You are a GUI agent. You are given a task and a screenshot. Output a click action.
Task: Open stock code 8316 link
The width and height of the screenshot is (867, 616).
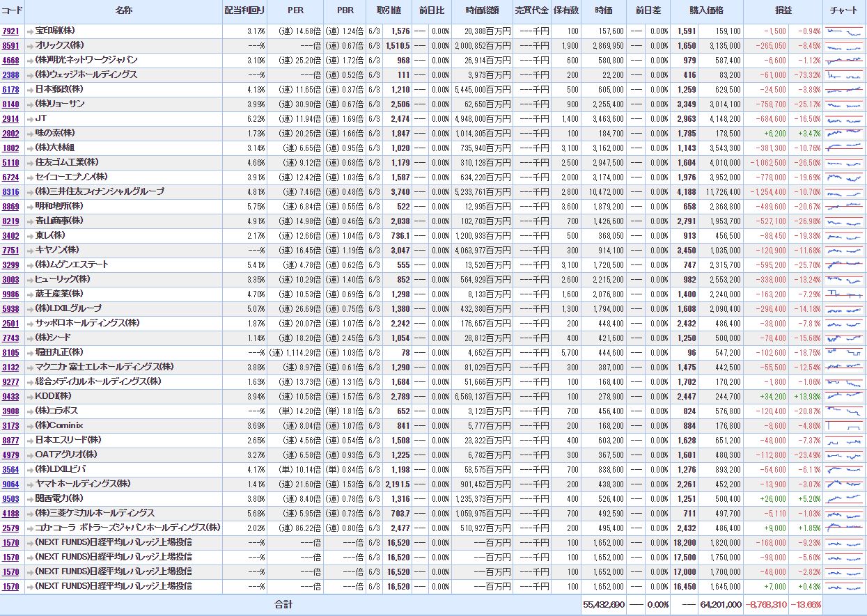point(10,192)
